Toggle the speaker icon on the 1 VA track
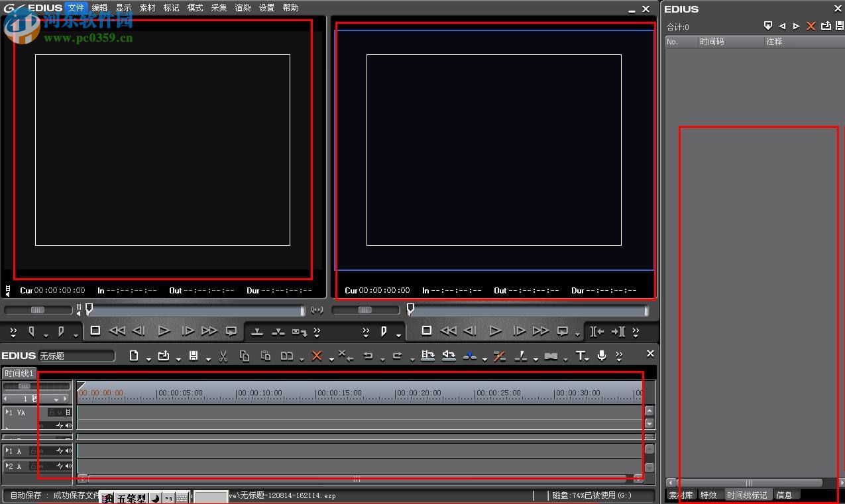845x504 pixels. click(x=68, y=425)
